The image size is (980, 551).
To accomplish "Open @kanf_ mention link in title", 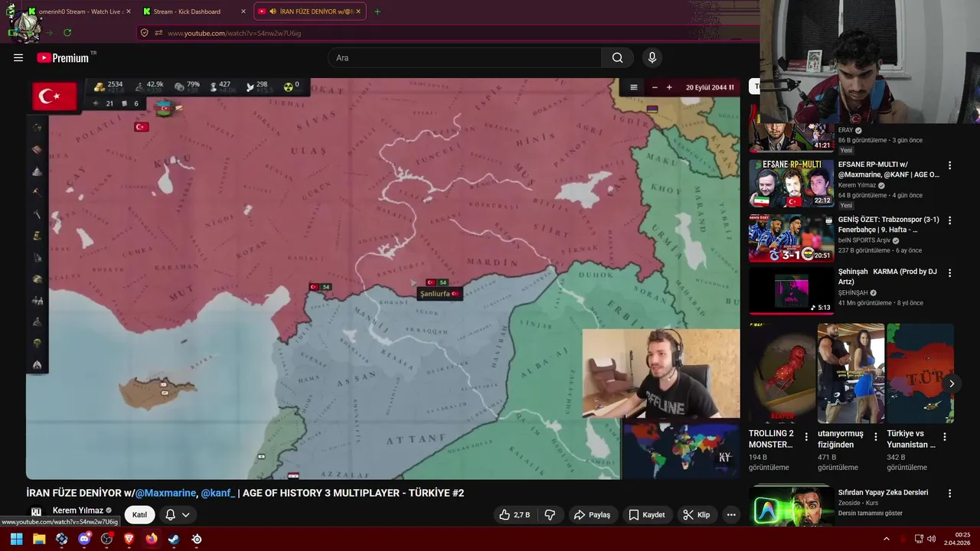I will click(218, 493).
